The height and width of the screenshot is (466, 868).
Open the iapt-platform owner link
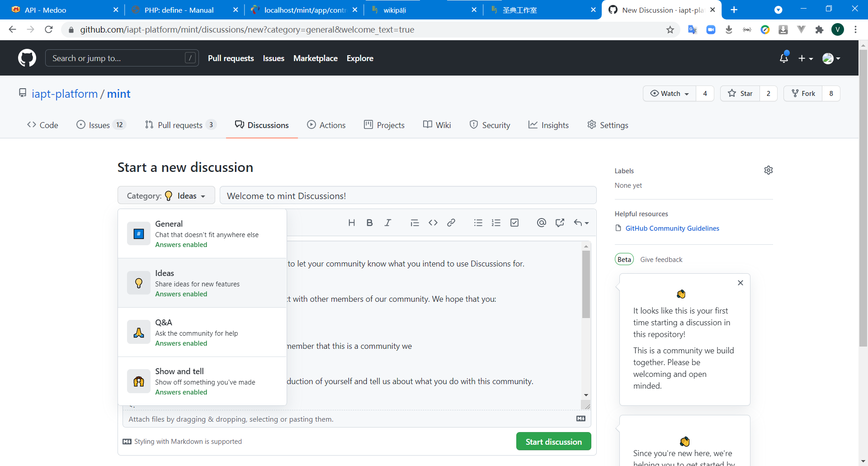[x=65, y=94]
